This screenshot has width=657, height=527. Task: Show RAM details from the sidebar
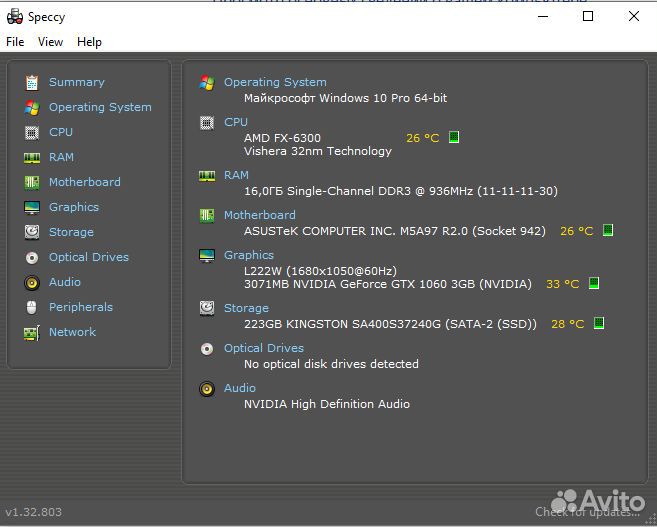click(x=61, y=157)
